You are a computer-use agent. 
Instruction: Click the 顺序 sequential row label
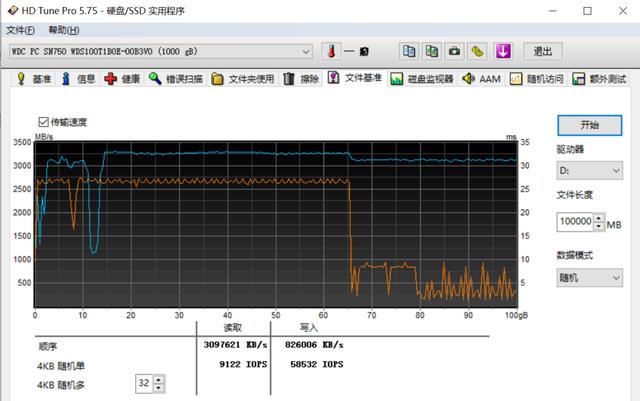click(x=48, y=347)
